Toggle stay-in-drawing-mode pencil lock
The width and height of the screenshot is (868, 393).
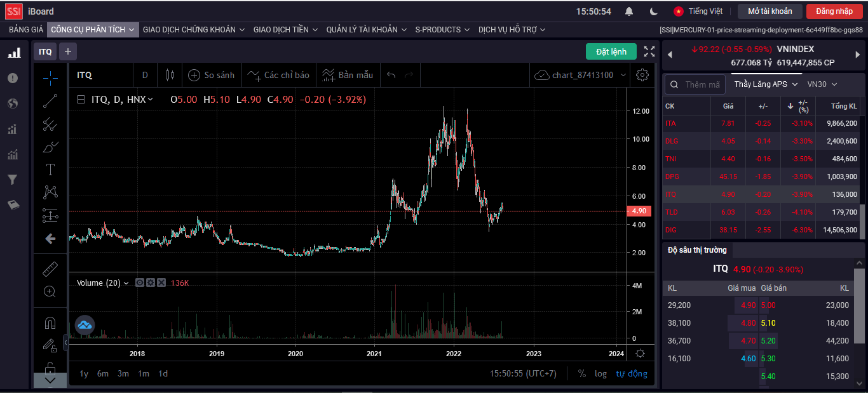(50, 345)
